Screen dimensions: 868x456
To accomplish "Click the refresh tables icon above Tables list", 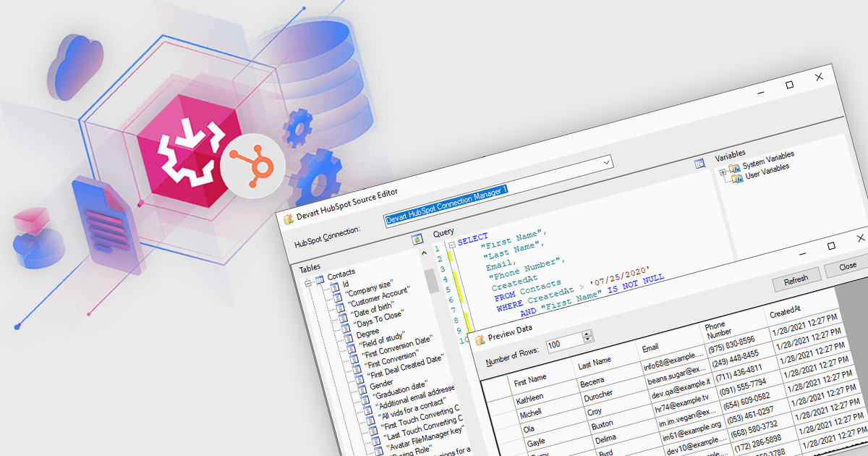I will (417, 240).
